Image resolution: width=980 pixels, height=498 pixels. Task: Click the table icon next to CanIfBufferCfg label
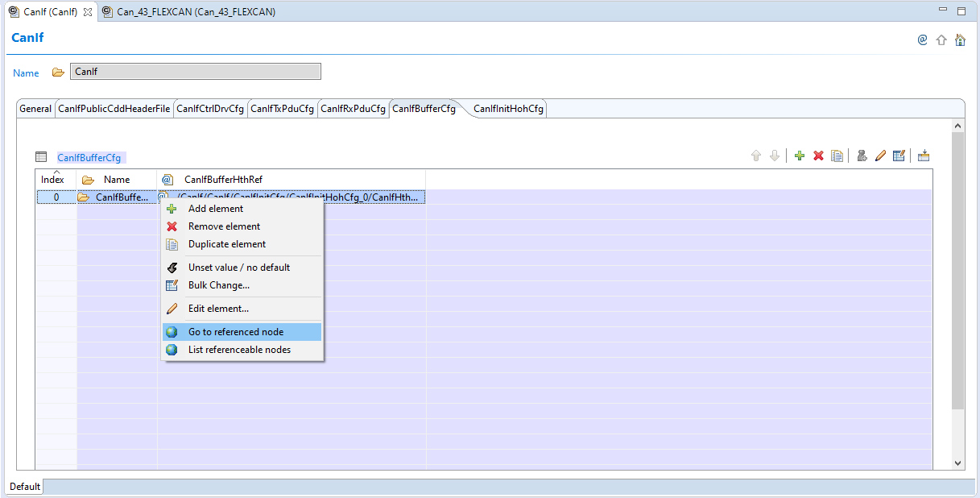[42, 156]
